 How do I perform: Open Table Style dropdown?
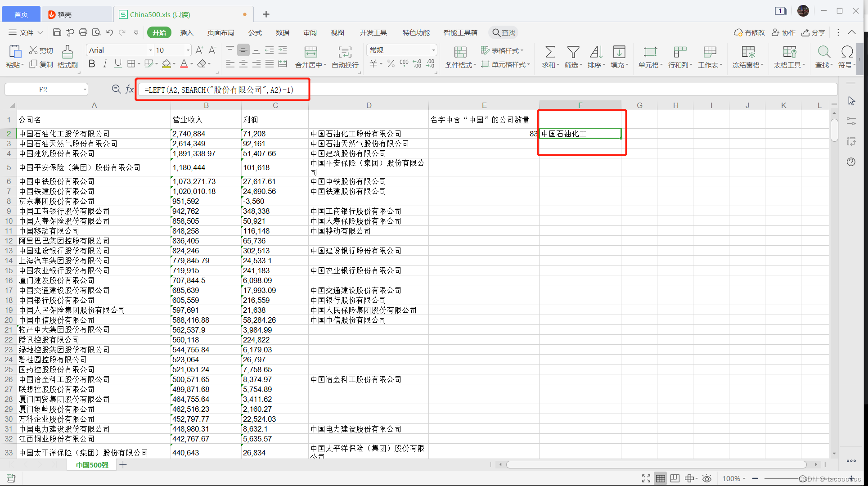coord(502,50)
